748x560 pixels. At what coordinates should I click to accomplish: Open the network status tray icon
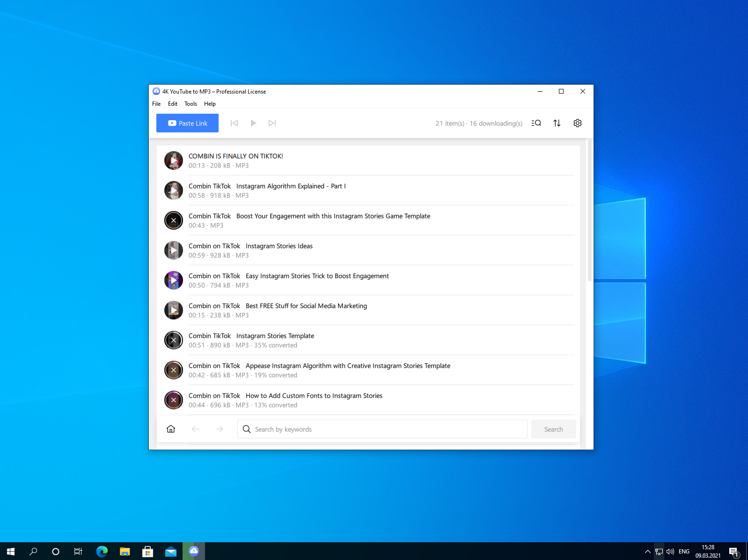(659, 552)
